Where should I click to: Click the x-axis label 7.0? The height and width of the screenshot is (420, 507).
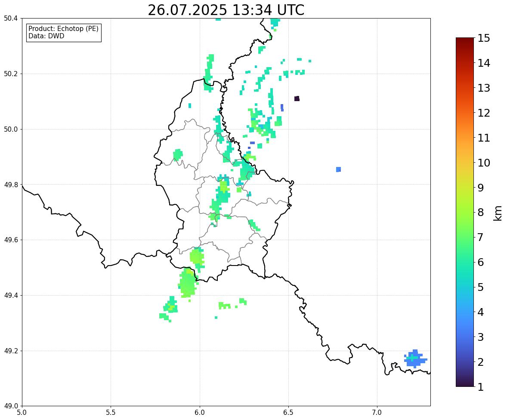[x=377, y=413]
